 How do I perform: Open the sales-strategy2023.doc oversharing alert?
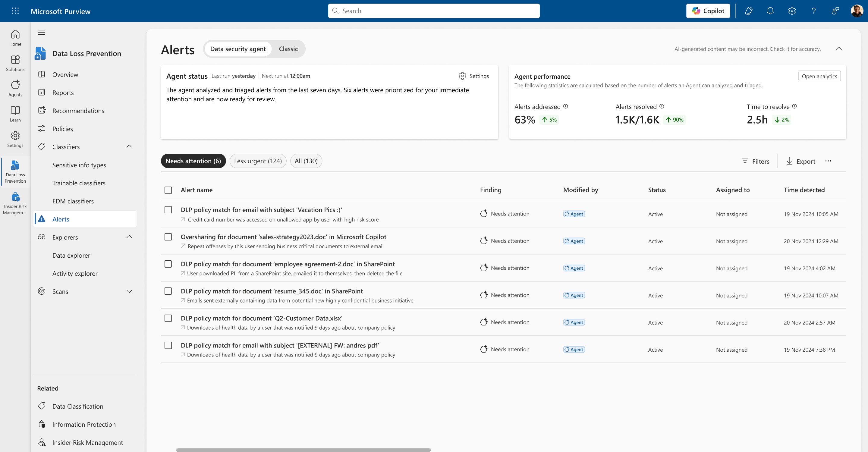click(283, 237)
